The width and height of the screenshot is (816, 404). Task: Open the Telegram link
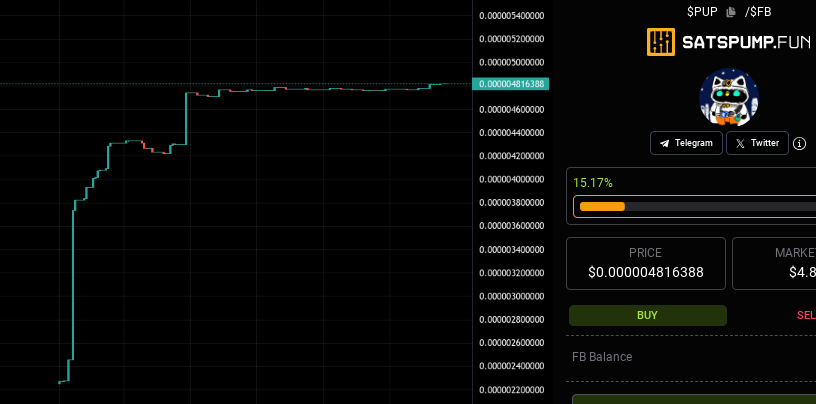pos(686,143)
